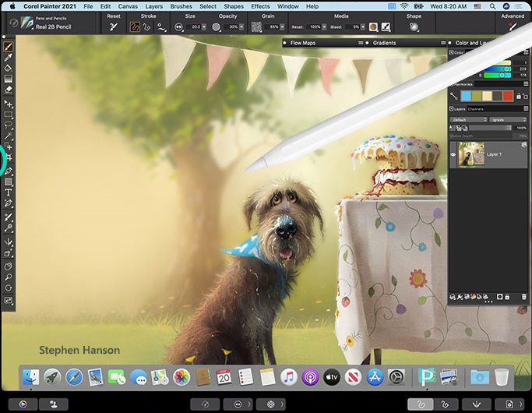Select the Interactive Gradient tool
Image resolution: width=532 pixels, height=413 pixels.
coord(8,79)
